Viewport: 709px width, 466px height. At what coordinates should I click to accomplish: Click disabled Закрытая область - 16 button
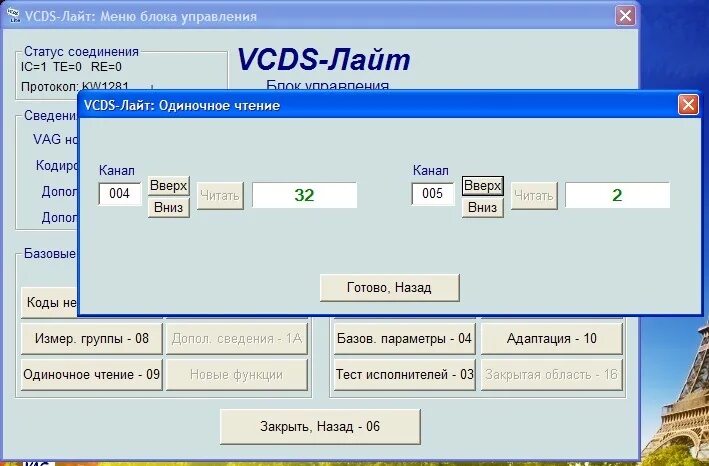tap(552, 375)
